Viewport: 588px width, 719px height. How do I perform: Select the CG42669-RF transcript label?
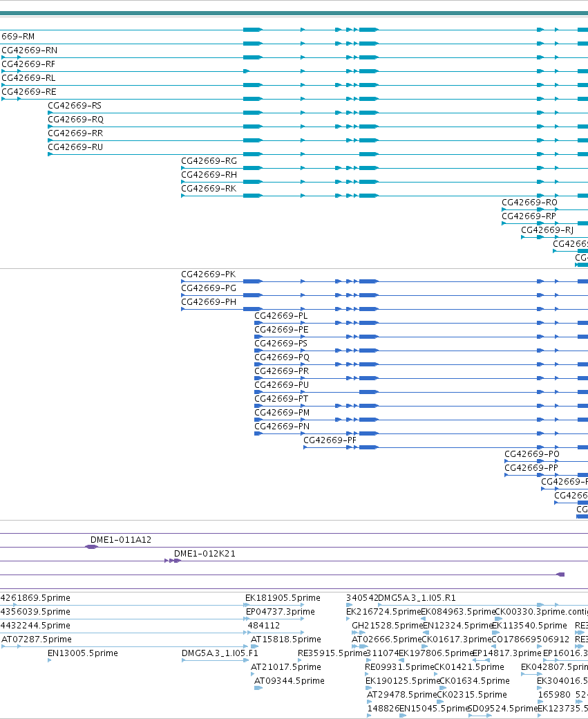(28, 64)
